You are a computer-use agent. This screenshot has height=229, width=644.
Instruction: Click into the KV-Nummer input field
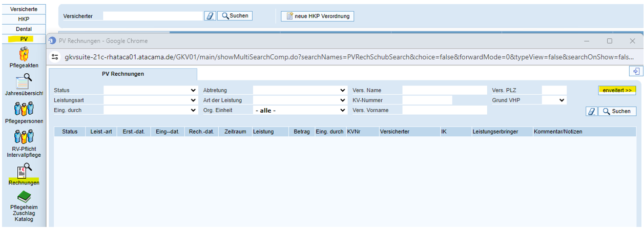coord(427,100)
